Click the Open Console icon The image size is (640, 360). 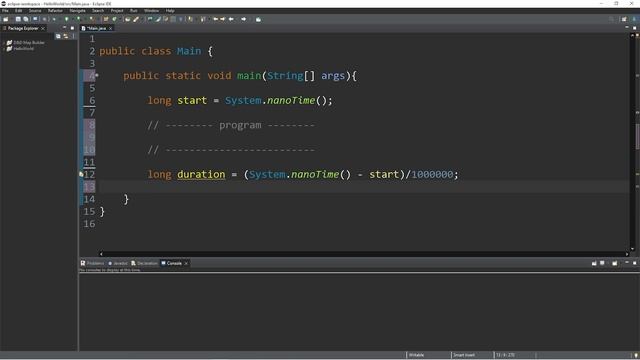[615, 263]
